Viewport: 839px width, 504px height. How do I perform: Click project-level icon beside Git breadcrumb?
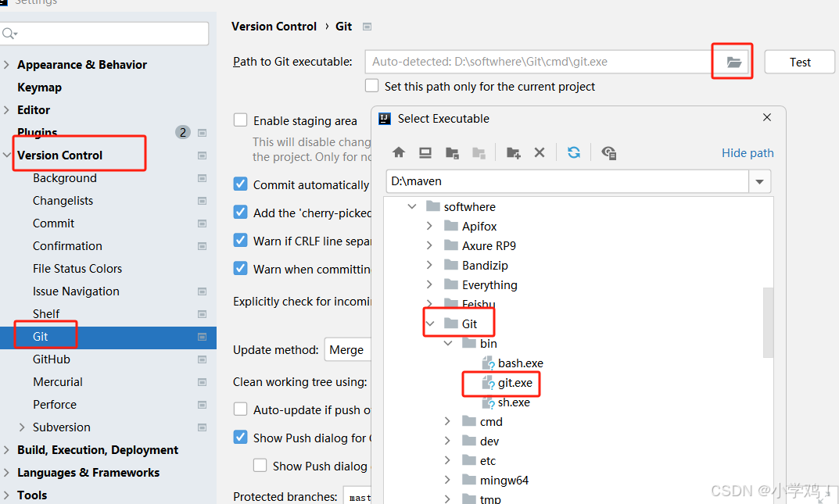point(367,27)
